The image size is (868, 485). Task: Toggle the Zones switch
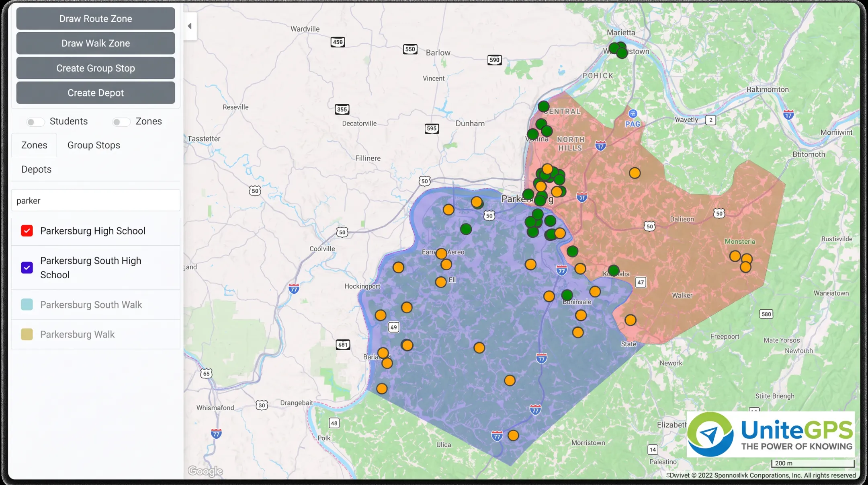coord(121,121)
